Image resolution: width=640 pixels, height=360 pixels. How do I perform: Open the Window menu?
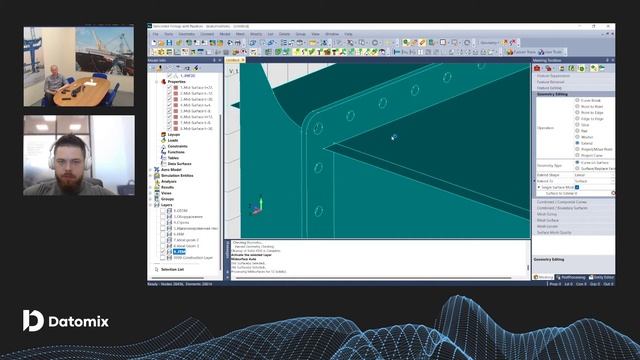[x=332, y=34]
